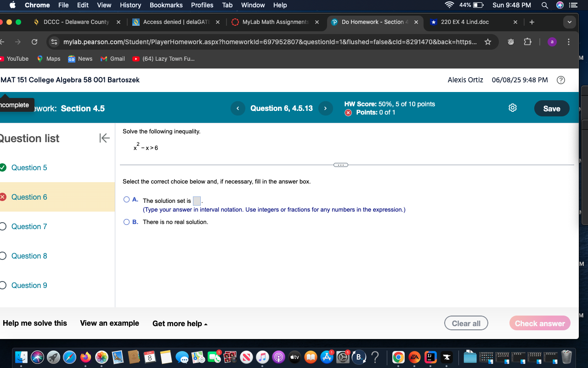Click the answer input box in choice A
The width and height of the screenshot is (588, 368).
(x=197, y=201)
